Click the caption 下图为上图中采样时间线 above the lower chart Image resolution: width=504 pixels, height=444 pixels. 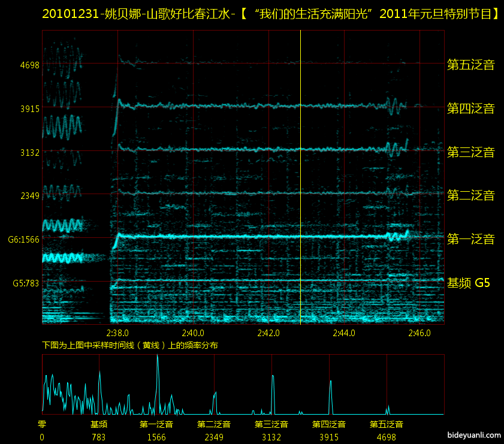click(130, 346)
